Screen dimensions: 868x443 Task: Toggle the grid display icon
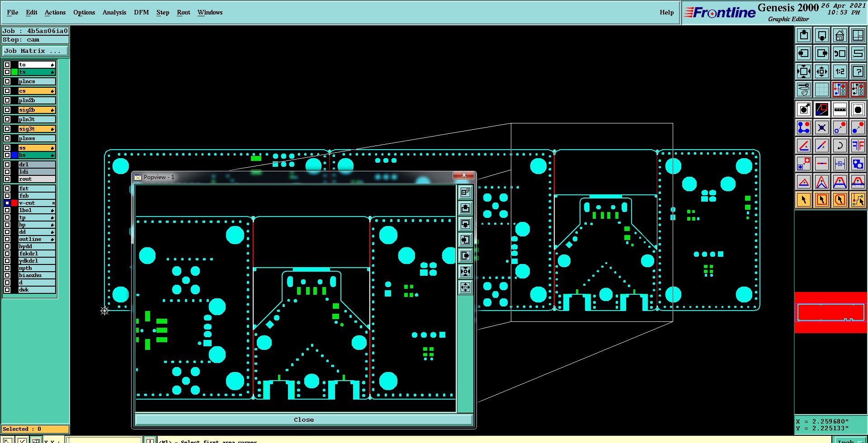pyautogui.click(x=822, y=90)
